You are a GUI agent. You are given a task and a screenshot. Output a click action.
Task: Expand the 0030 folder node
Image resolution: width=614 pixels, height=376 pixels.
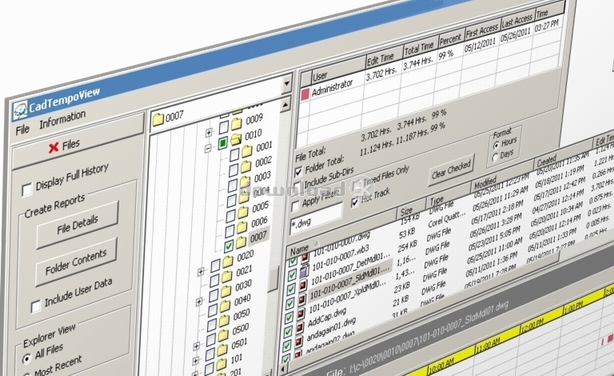pos(199,302)
